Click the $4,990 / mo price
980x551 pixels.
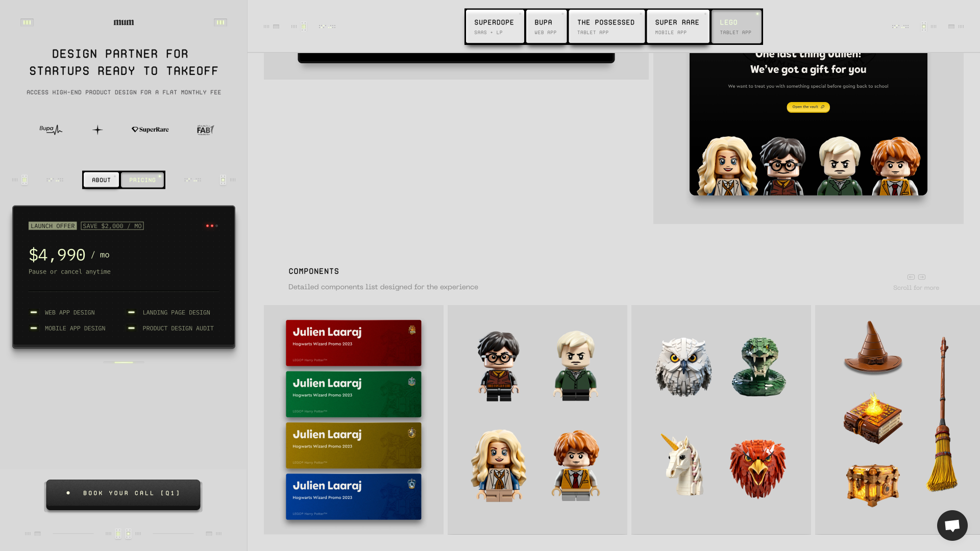pos(69,255)
